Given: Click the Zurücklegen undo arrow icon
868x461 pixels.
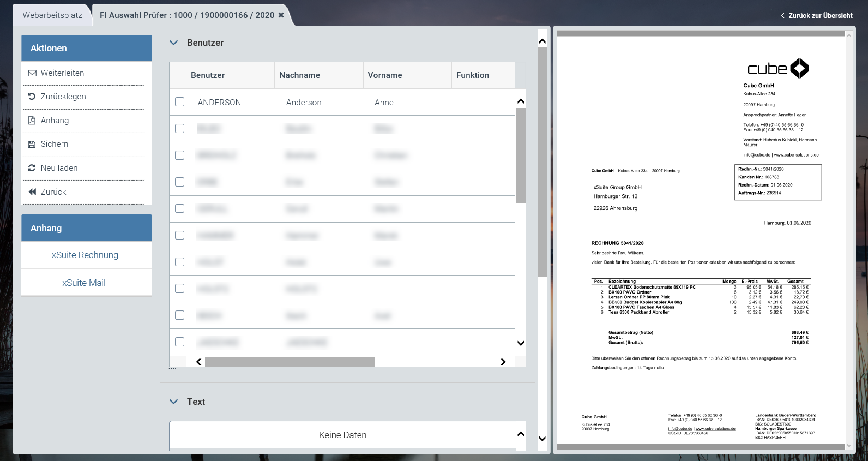Looking at the screenshot, I should (x=32, y=97).
